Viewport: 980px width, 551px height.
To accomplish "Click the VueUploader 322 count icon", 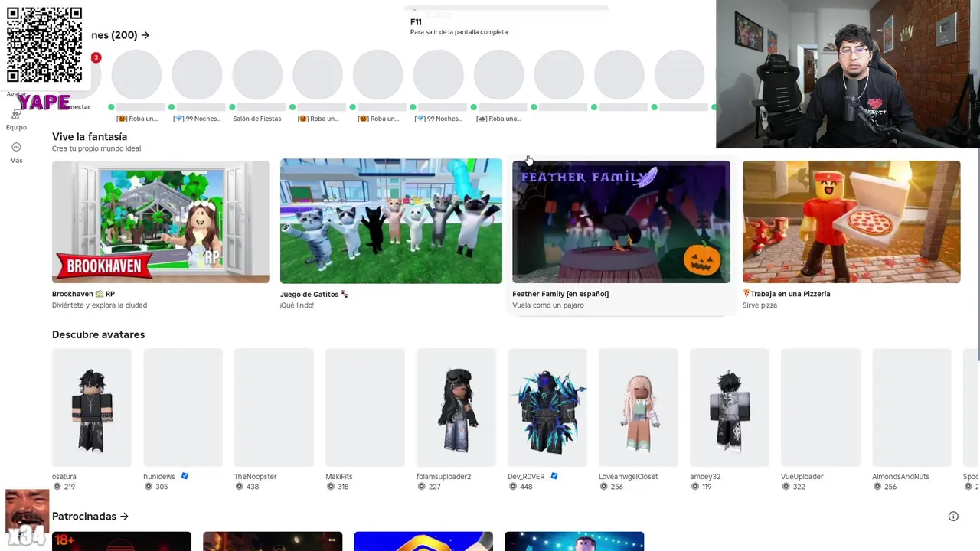I will (786, 487).
